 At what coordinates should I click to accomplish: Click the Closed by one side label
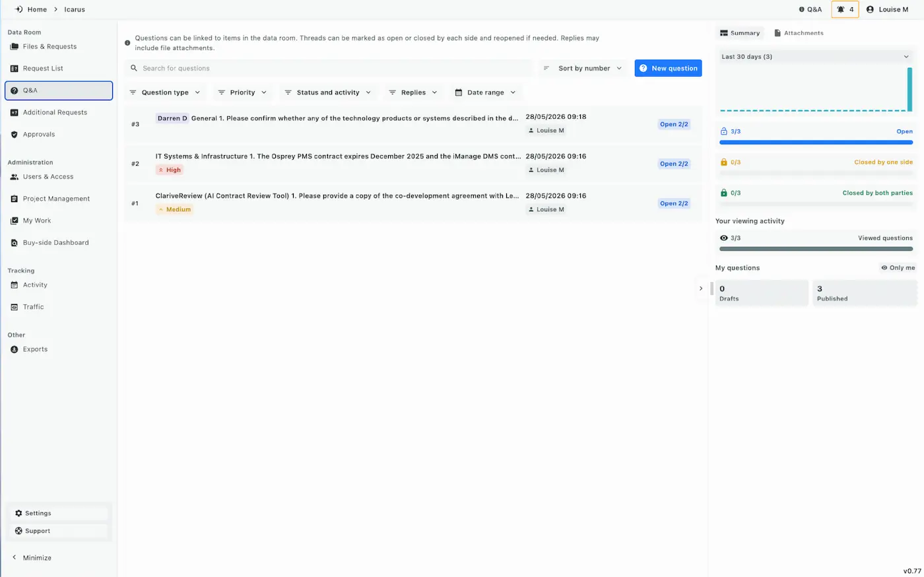pyautogui.click(x=883, y=162)
